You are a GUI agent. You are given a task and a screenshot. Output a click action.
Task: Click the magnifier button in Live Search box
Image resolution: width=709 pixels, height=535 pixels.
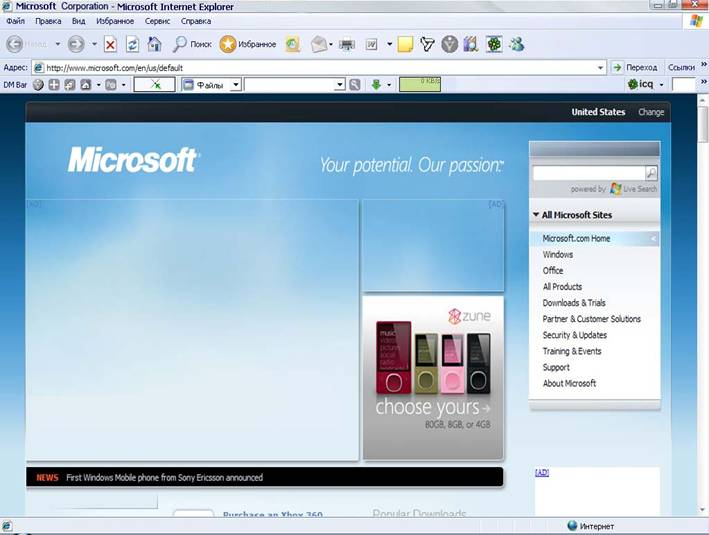click(x=651, y=173)
